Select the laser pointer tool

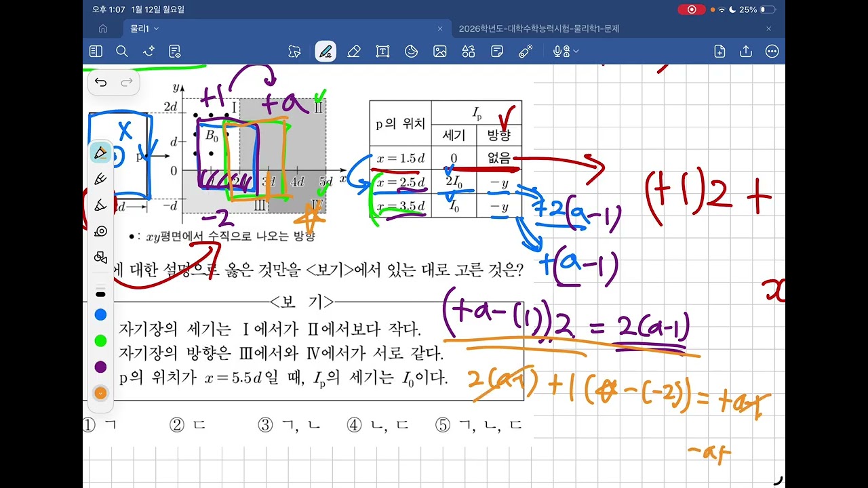click(526, 51)
